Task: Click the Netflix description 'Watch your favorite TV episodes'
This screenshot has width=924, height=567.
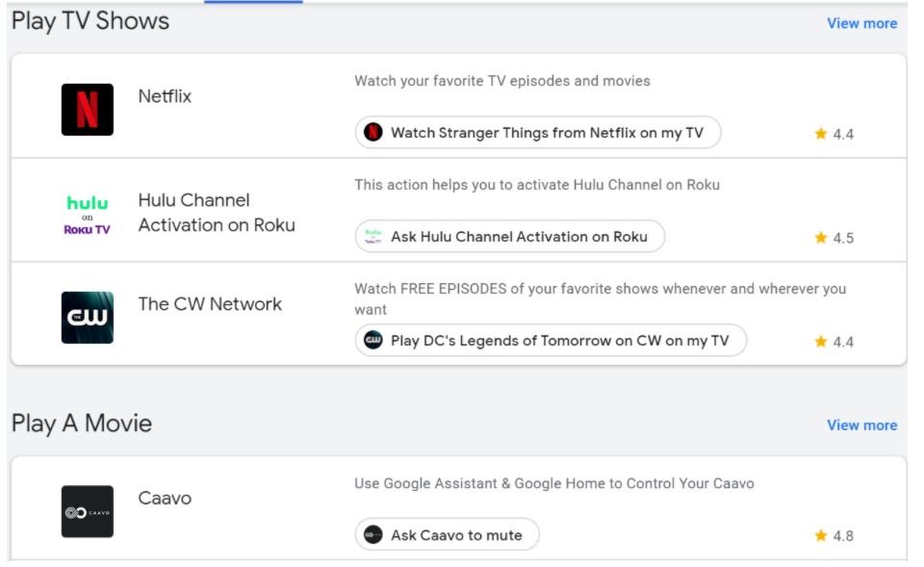Action: click(x=501, y=81)
